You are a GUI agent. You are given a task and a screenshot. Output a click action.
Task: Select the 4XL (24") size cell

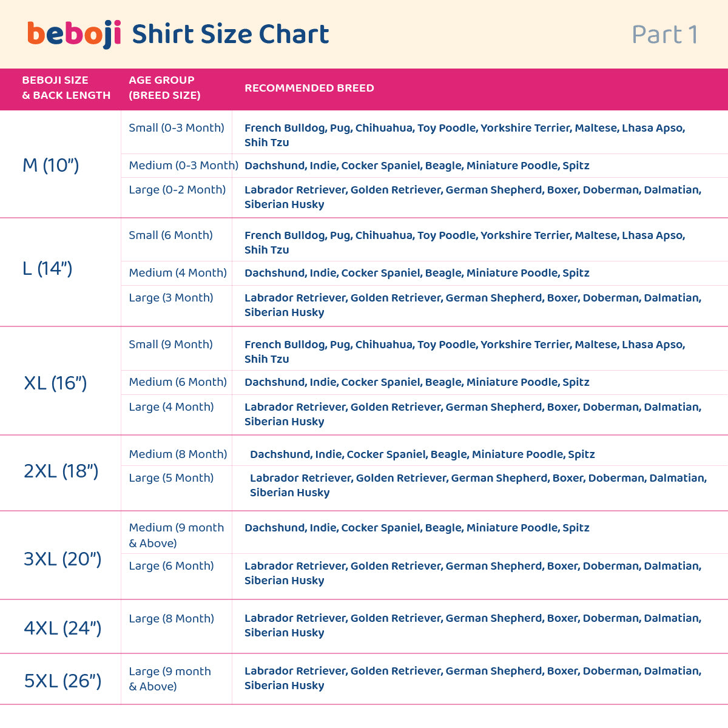coord(62,628)
